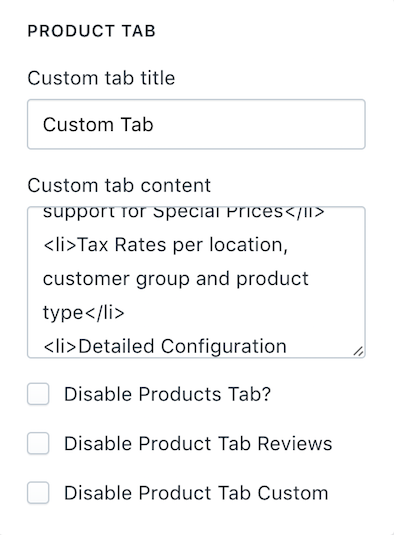
Task: Click the "type</li>" line in the textarea
Action: (84, 313)
